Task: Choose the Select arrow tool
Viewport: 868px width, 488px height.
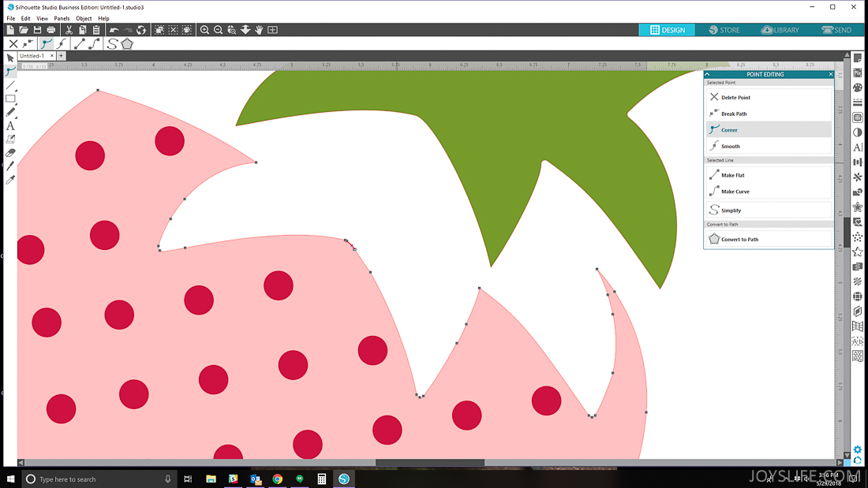Action: (x=10, y=58)
